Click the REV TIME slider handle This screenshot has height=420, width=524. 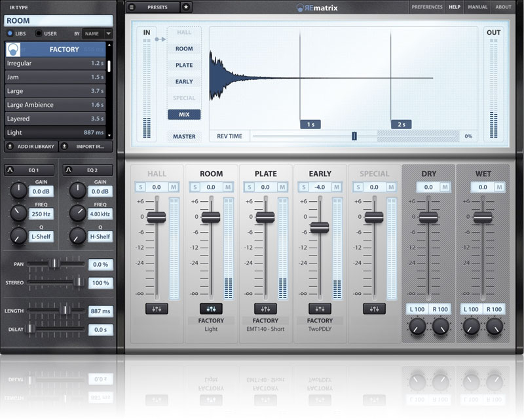[x=354, y=136]
